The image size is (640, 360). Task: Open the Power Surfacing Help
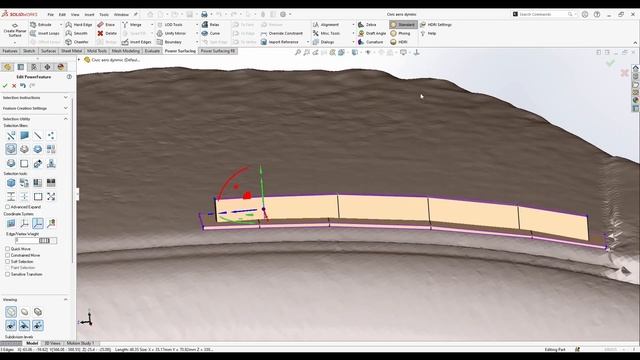click(428, 33)
